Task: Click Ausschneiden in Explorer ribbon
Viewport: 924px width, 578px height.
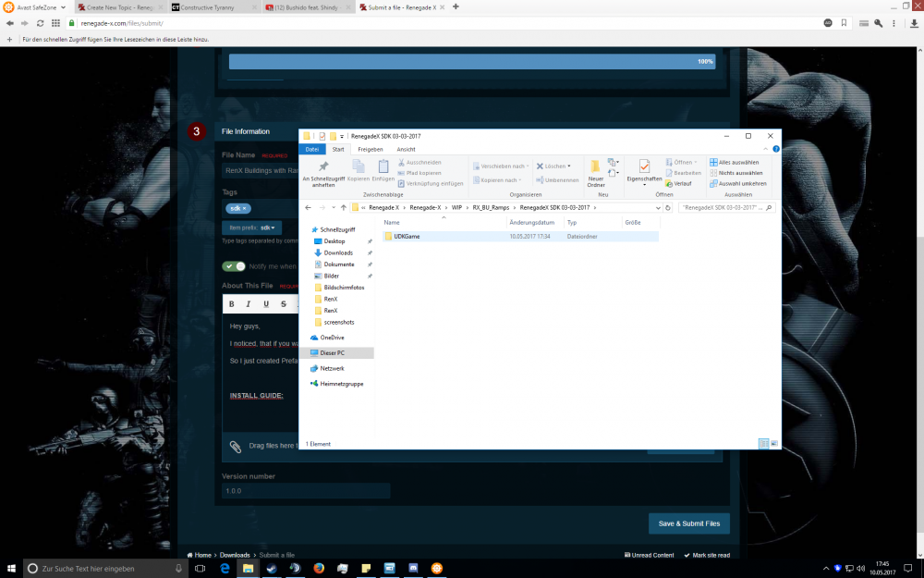Action: 419,162
